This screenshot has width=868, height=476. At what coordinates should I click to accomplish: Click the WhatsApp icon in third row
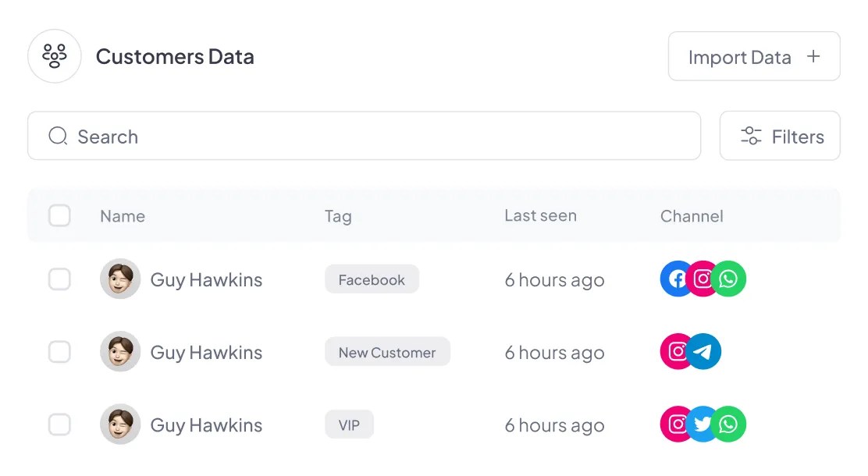(730, 424)
